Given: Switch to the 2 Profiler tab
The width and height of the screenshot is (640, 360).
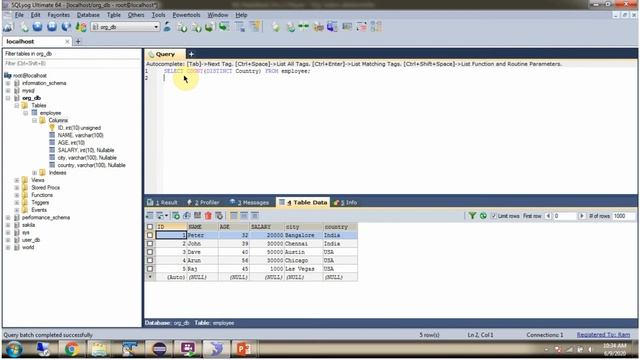Looking at the screenshot, I should tap(203, 202).
